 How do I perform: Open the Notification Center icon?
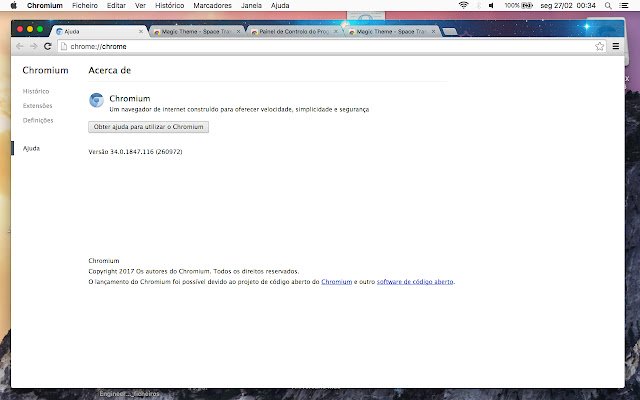[624, 5]
